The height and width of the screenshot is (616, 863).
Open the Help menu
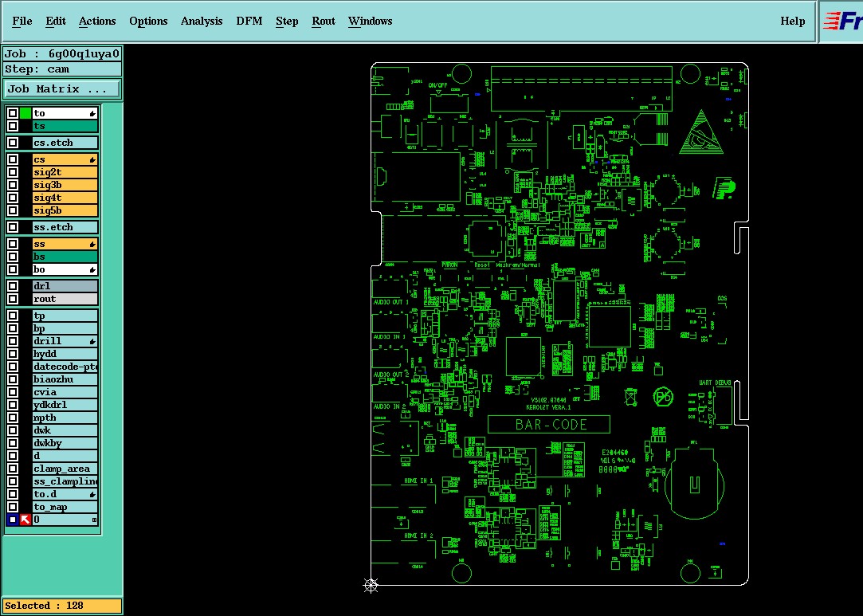793,21
